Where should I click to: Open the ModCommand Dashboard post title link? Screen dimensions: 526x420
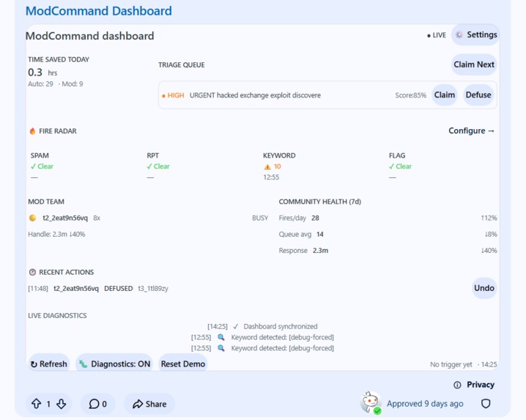99,11
